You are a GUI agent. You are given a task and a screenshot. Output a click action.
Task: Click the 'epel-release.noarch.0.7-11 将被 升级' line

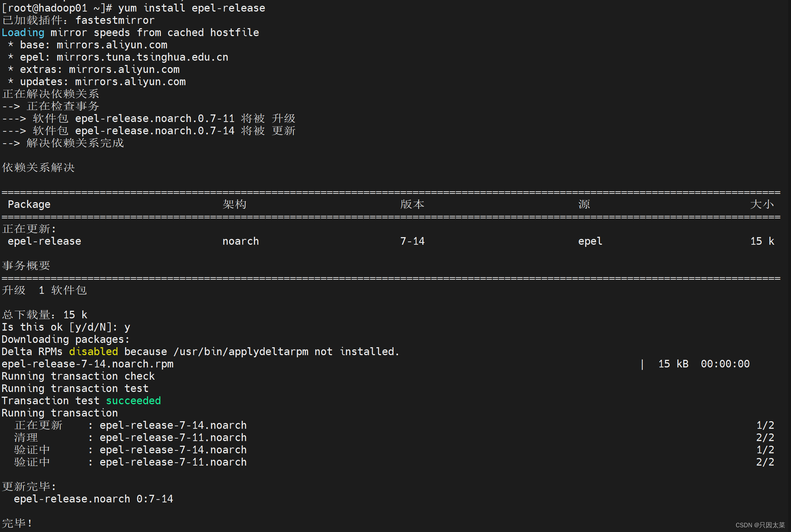point(149,118)
